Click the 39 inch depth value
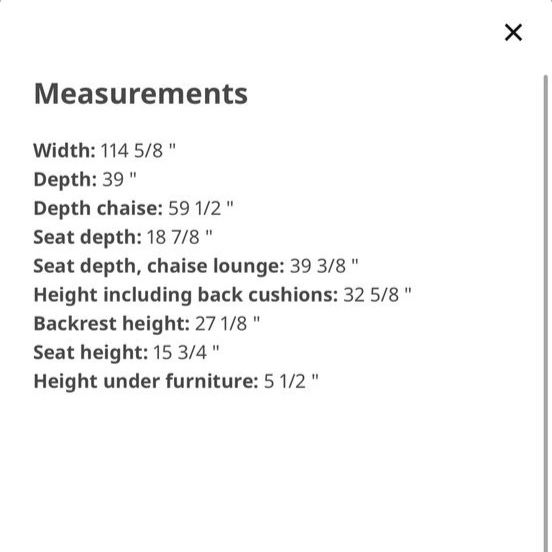 (x=119, y=179)
